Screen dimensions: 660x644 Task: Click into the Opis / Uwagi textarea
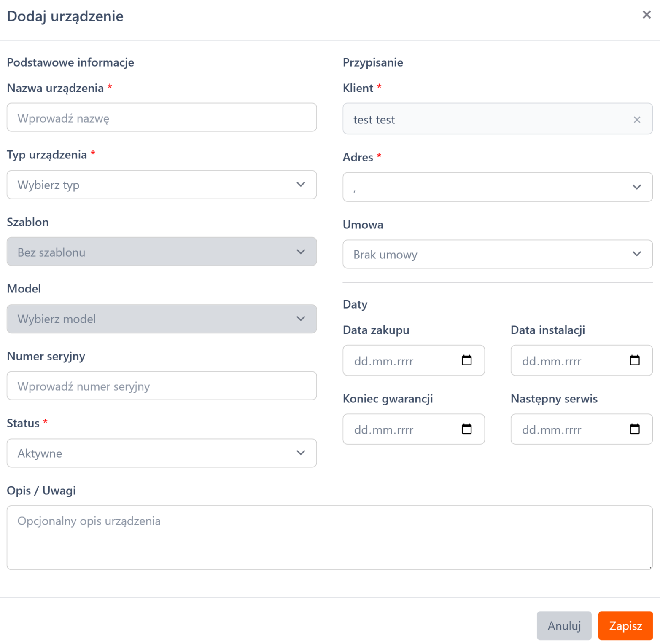tap(330, 538)
